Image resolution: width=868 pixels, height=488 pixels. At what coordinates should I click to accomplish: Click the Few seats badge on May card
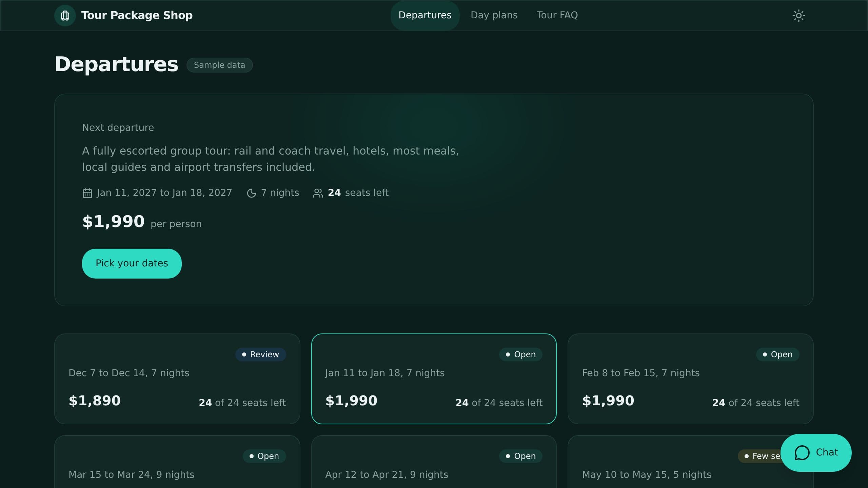[759, 456]
